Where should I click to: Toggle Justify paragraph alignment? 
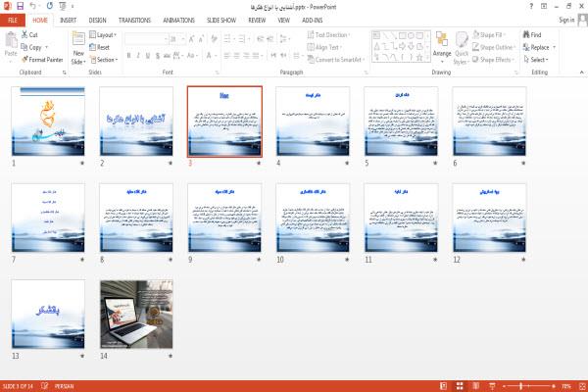click(x=256, y=56)
